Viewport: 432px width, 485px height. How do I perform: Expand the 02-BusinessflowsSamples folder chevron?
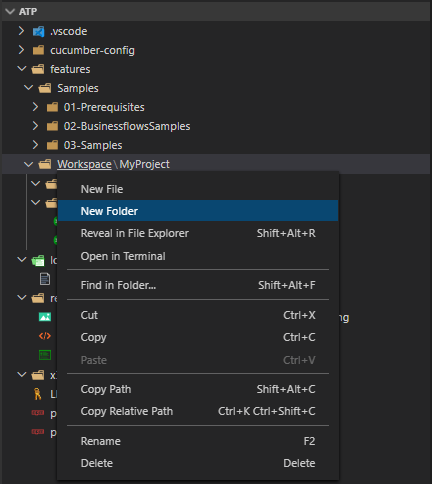pyautogui.click(x=35, y=126)
